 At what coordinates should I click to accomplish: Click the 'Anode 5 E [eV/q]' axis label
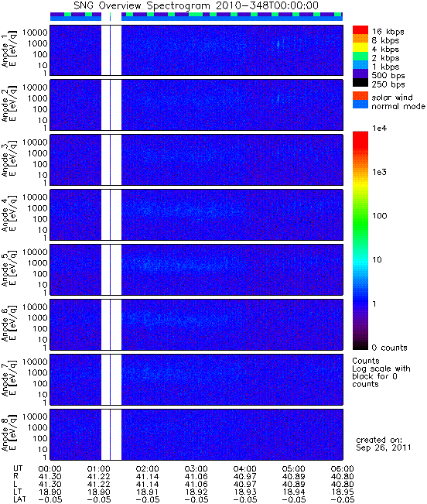(9, 269)
